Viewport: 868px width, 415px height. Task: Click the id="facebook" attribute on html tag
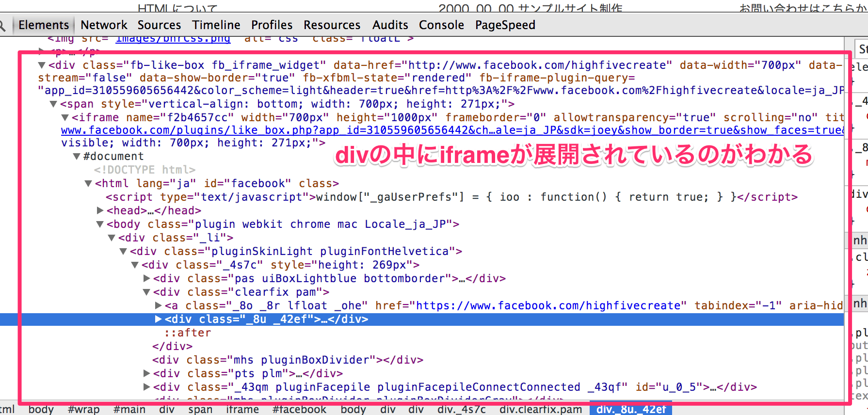[x=247, y=183]
